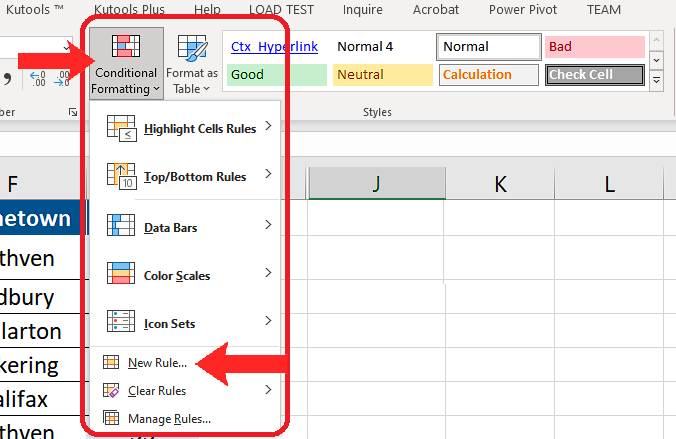Click the Data Bars icon

pyautogui.click(x=121, y=225)
